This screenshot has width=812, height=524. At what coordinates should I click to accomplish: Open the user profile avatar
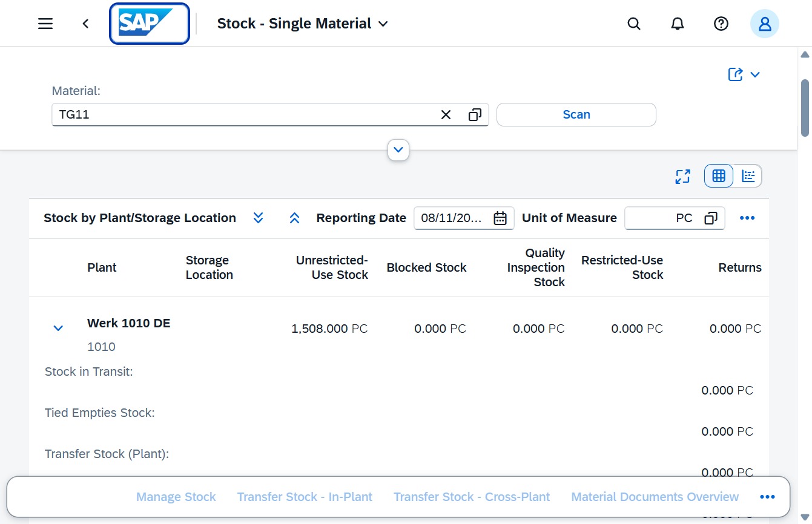[765, 24]
